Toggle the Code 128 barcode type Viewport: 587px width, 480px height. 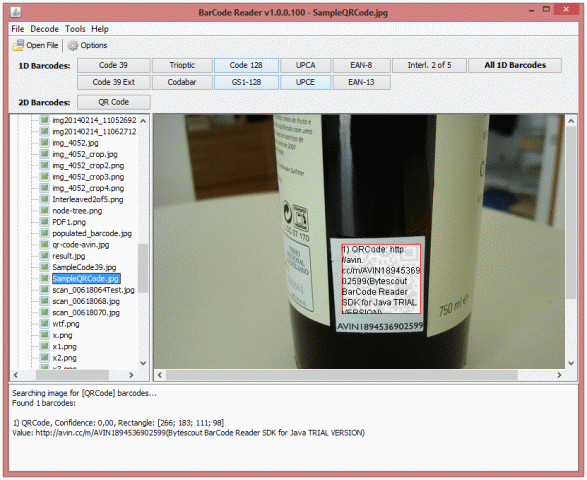coord(246,65)
